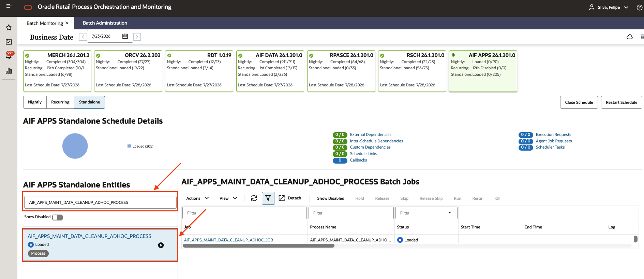Toggle Show Disabled in jobs toolbar
644x279 pixels.
(330, 198)
